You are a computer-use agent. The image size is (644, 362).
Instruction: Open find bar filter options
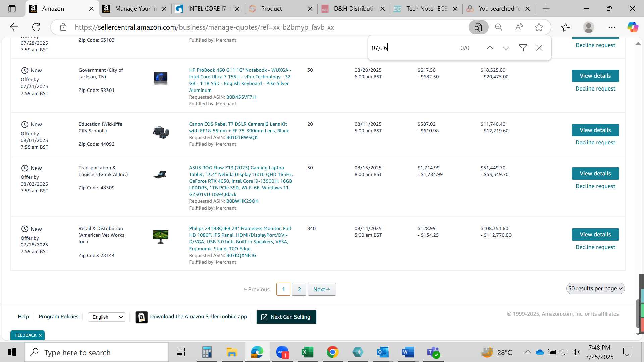523,48
